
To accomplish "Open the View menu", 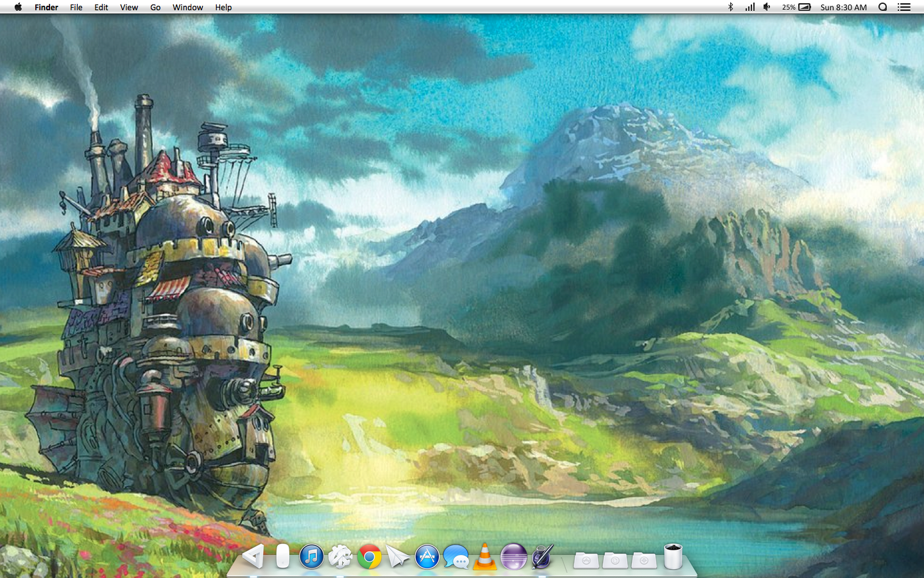I will point(129,7).
